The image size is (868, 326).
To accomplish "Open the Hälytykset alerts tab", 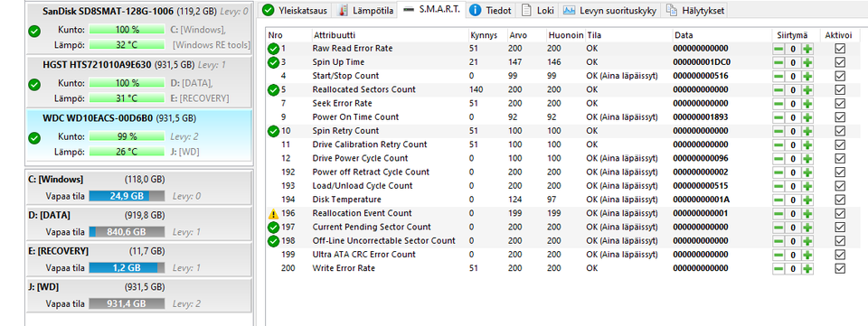I will pyautogui.click(x=694, y=11).
